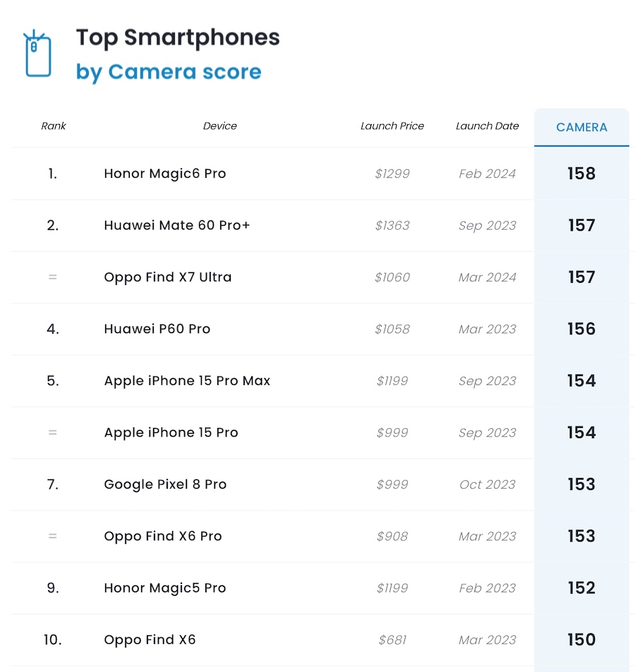Click camera score 150 for Oppo Find X6
The height and width of the screenshot is (672, 635).
(581, 640)
